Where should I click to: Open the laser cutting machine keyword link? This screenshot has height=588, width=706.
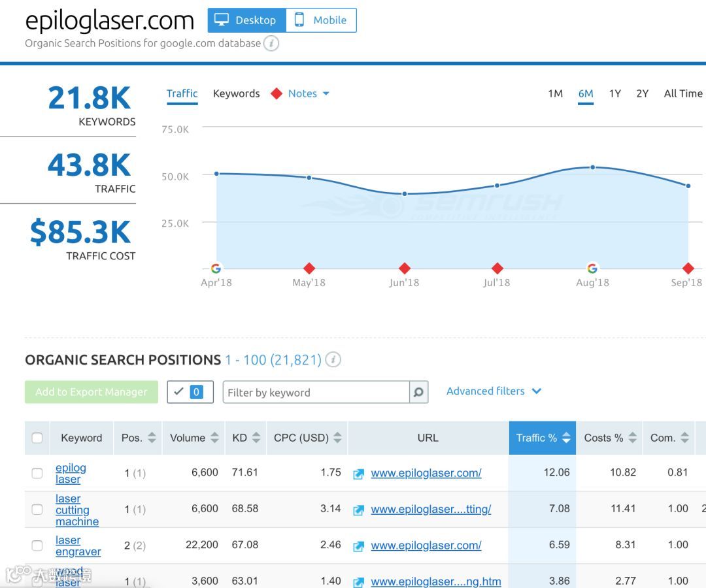[x=77, y=510]
